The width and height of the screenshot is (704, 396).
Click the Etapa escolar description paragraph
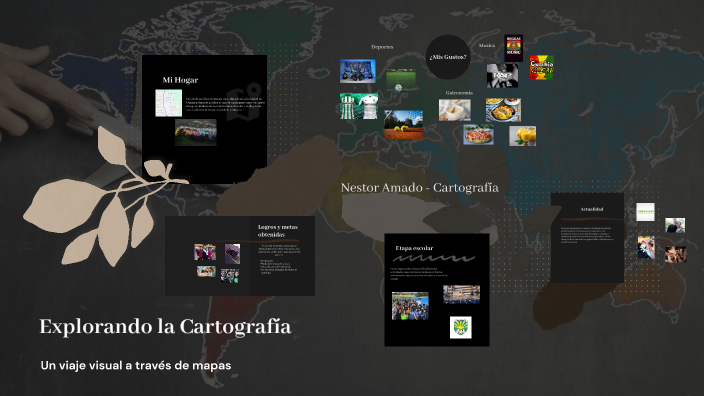419,273
